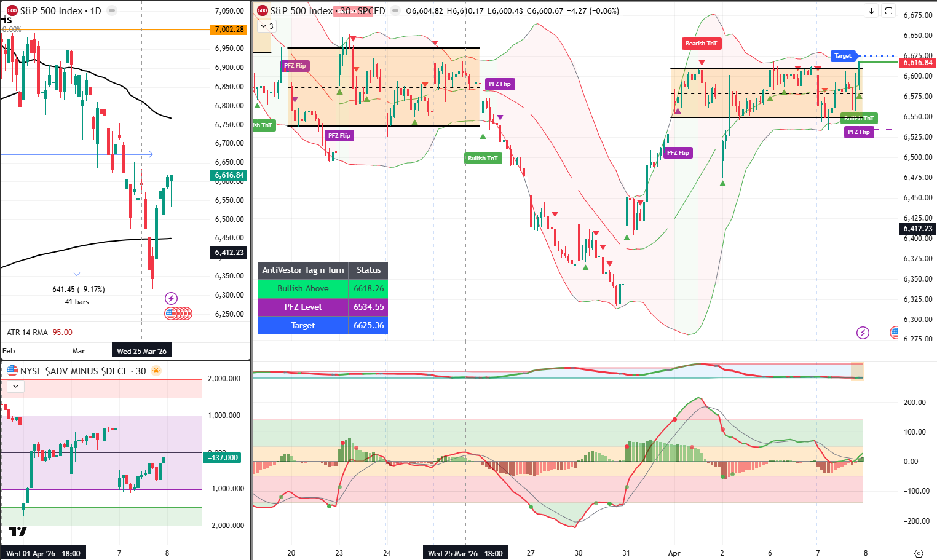The width and height of the screenshot is (937, 560).
Task: Select the red Bearish TnT label
Action: pyautogui.click(x=701, y=44)
